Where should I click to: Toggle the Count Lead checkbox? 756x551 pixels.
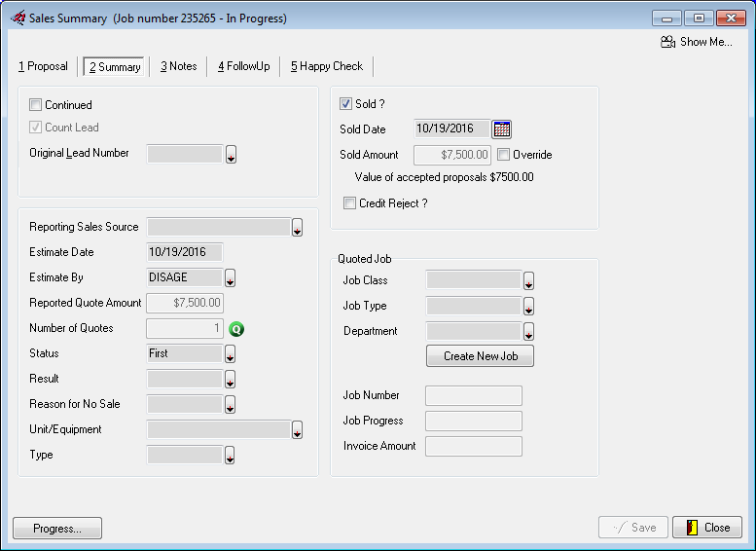point(35,128)
